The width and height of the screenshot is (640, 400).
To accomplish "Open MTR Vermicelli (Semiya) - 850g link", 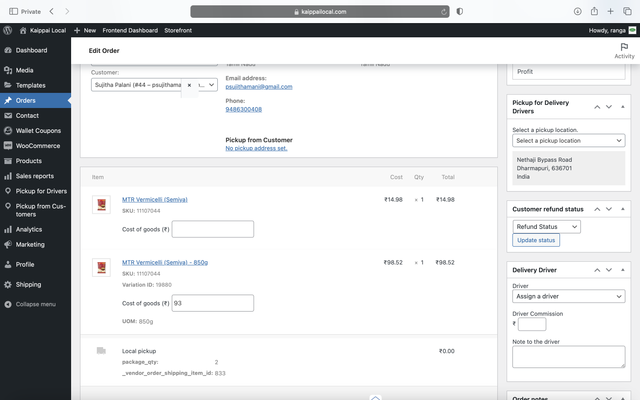I will (x=165, y=262).
